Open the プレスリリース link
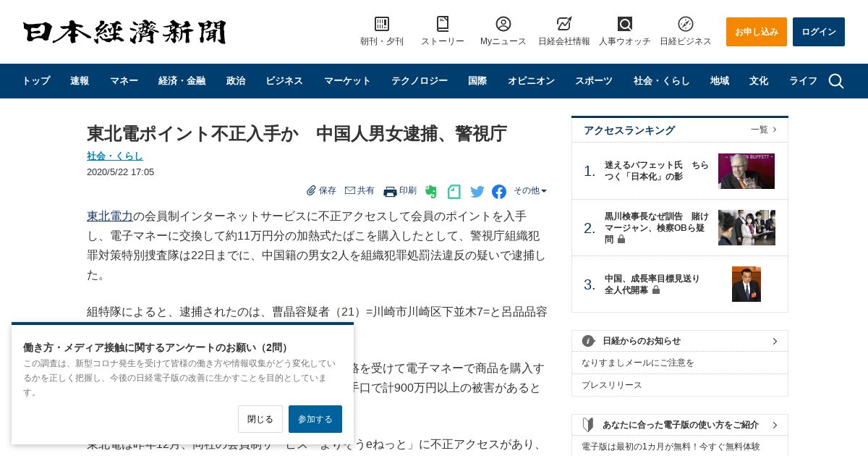The width and height of the screenshot is (868, 456). point(612,385)
